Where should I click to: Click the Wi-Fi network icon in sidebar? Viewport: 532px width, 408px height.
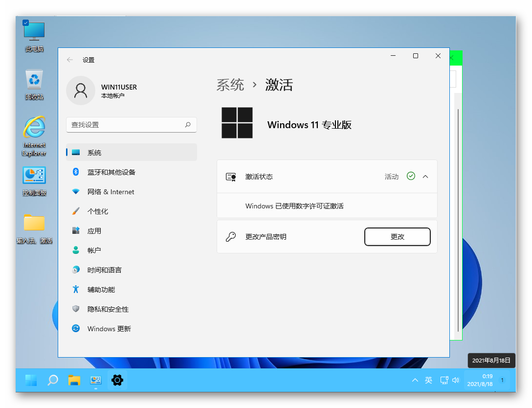click(x=76, y=191)
